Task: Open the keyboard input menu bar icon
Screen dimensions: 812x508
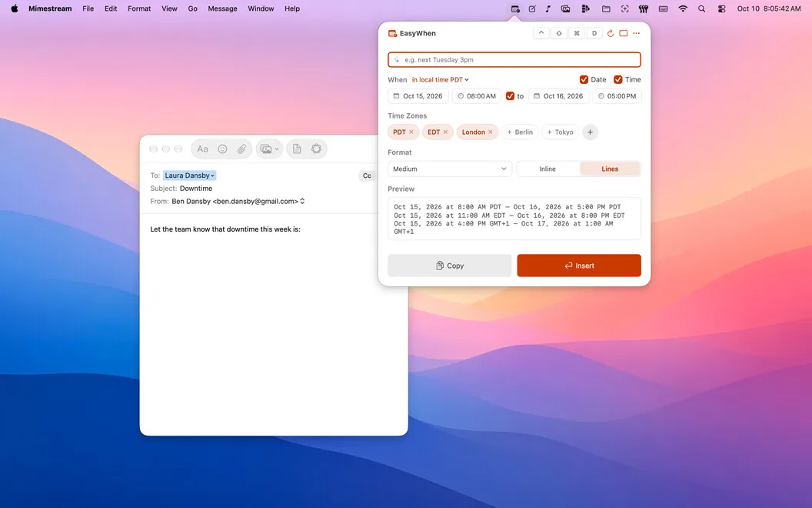Action: [664, 8]
